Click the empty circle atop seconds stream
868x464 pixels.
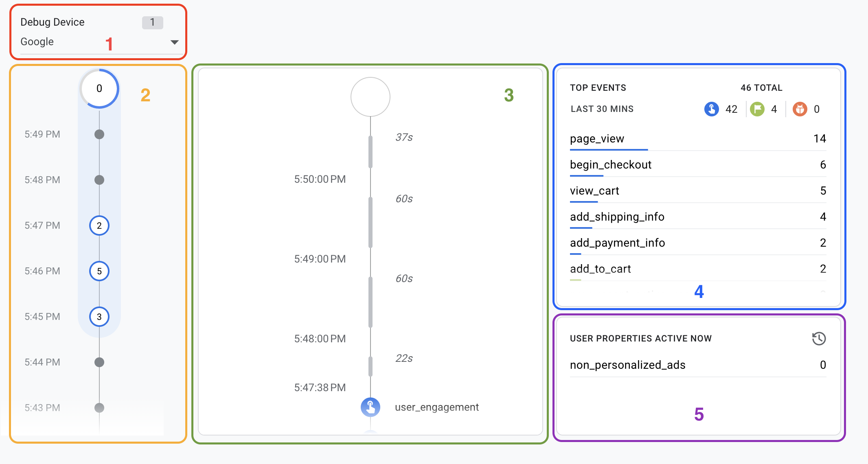pos(370,97)
